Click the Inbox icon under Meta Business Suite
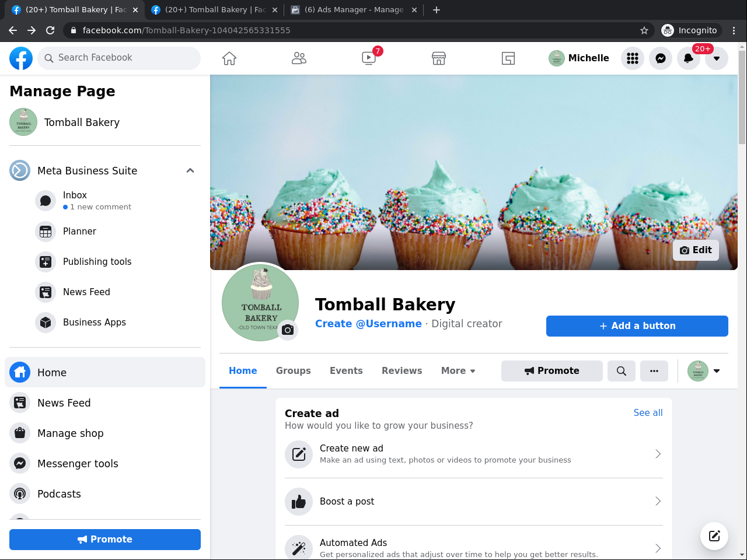The width and height of the screenshot is (747, 560). pyautogui.click(x=46, y=201)
